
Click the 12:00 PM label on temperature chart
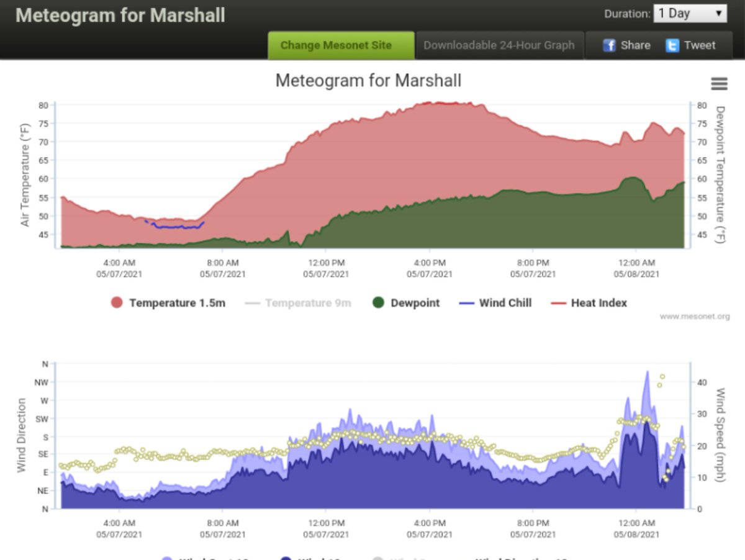click(x=326, y=263)
